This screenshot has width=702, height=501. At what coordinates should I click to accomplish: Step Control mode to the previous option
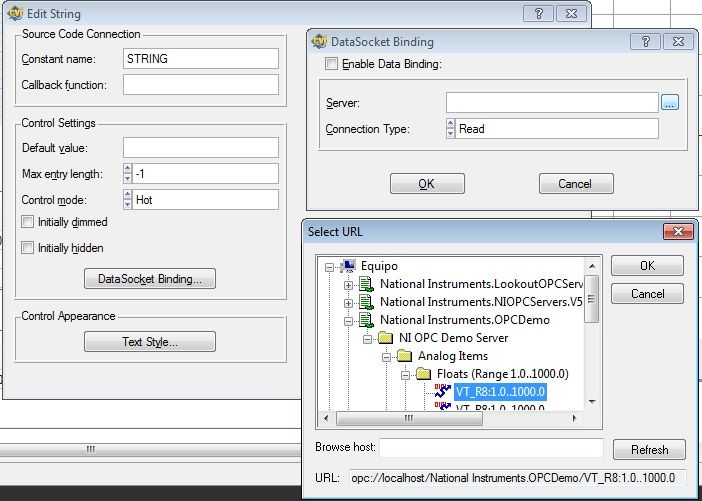click(x=128, y=194)
